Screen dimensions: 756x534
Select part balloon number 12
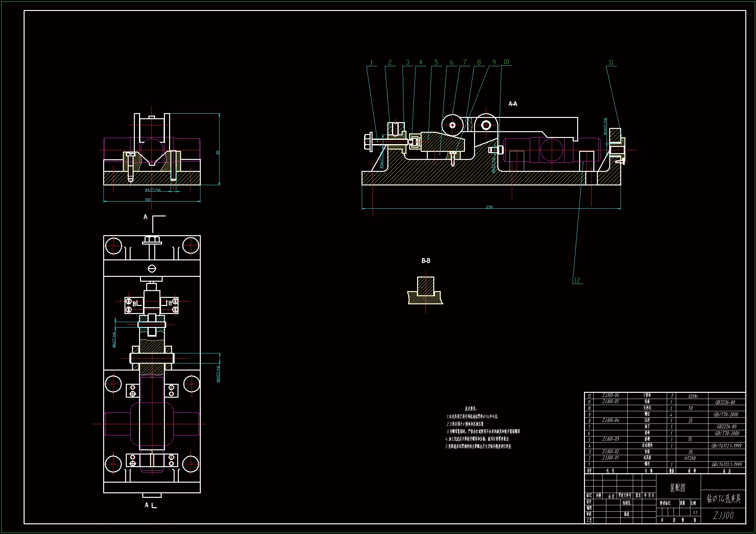[577, 280]
